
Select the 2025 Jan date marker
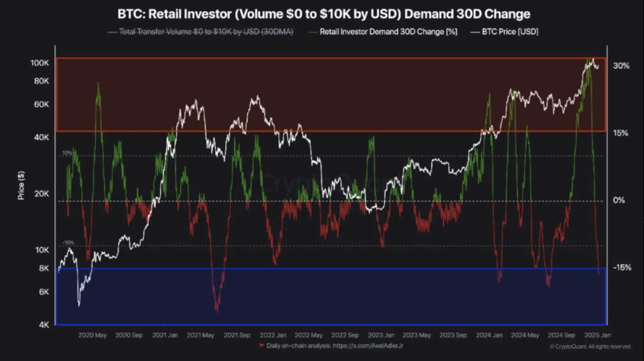point(597,335)
